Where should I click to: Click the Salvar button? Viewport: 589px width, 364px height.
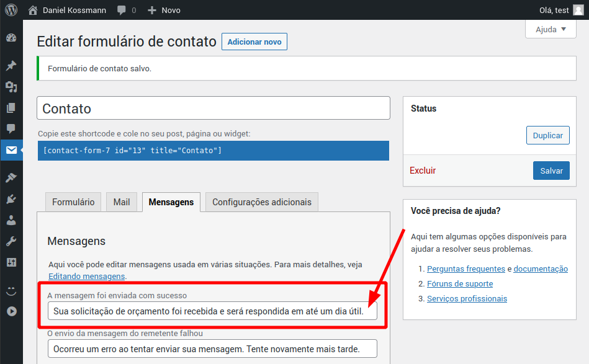pyautogui.click(x=551, y=171)
